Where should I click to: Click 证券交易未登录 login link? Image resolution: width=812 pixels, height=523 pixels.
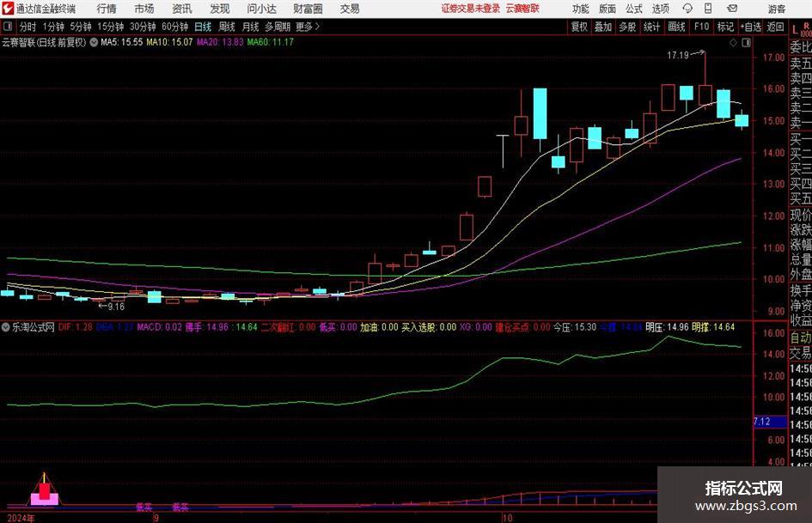click(471, 9)
